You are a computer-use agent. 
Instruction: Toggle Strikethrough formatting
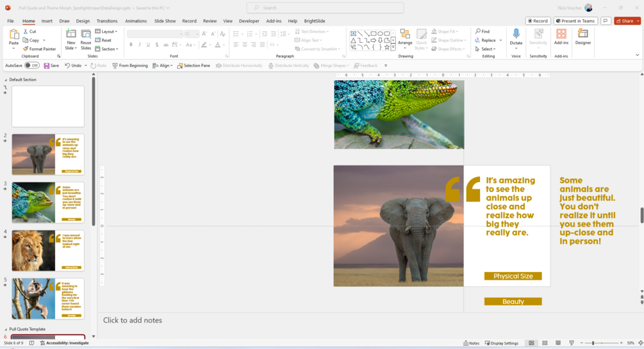[x=165, y=44]
